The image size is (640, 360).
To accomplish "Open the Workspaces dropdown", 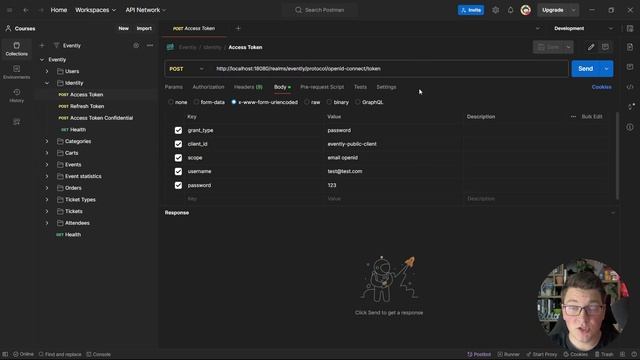I will (x=96, y=10).
